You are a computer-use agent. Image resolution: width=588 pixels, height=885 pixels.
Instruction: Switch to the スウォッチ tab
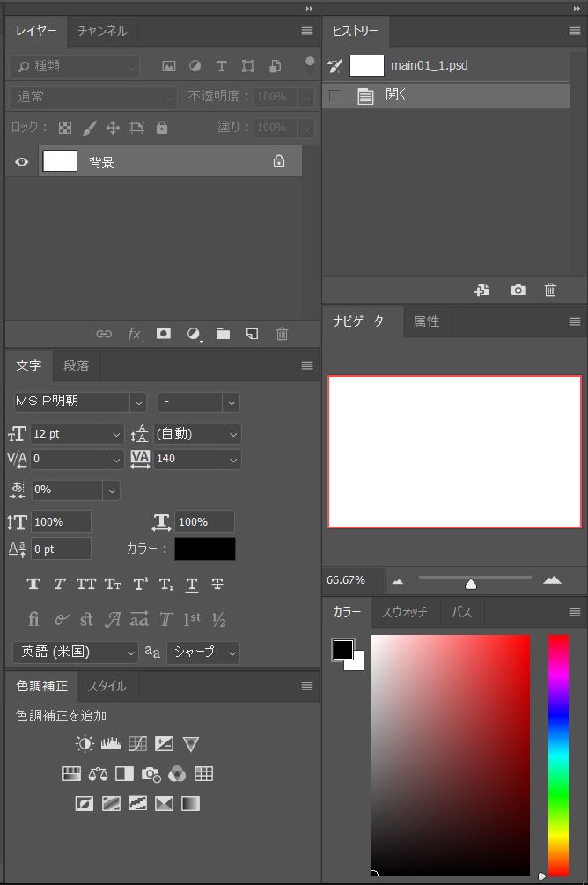coord(404,612)
